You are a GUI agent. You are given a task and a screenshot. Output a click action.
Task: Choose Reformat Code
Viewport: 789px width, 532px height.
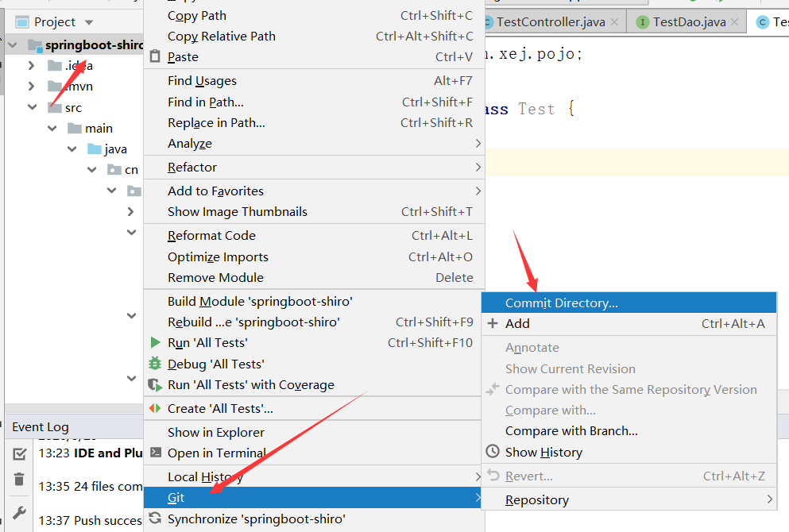click(x=314, y=235)
